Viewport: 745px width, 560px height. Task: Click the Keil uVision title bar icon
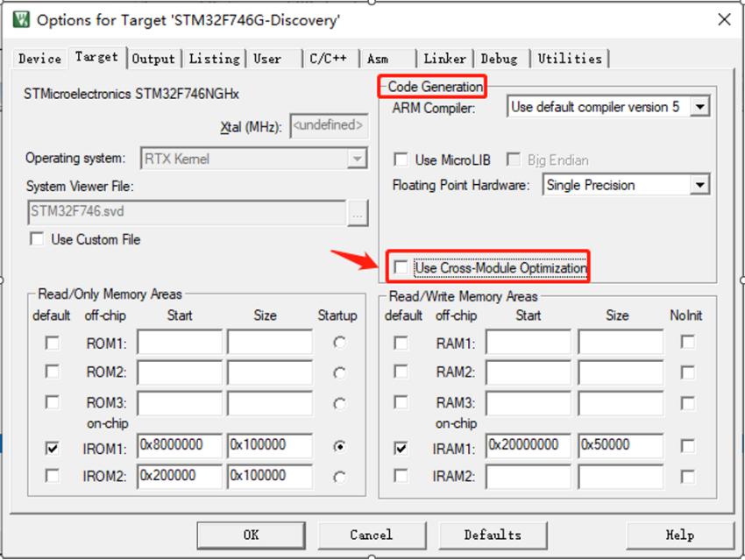tap(22, 19)
